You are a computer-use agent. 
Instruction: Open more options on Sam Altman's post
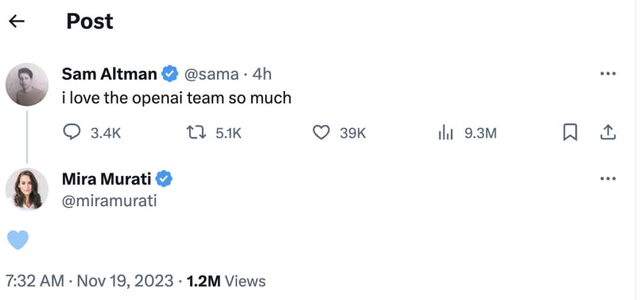608,74
